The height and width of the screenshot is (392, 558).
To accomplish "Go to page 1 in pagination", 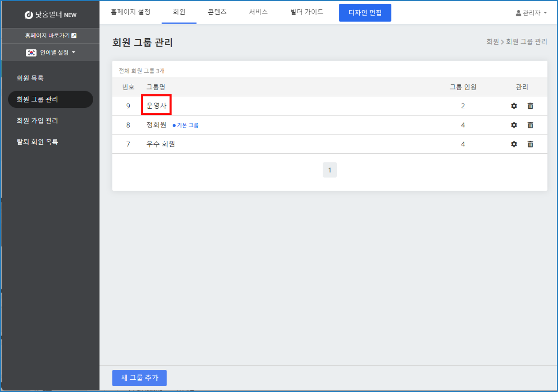I will (x=329, y=170).
